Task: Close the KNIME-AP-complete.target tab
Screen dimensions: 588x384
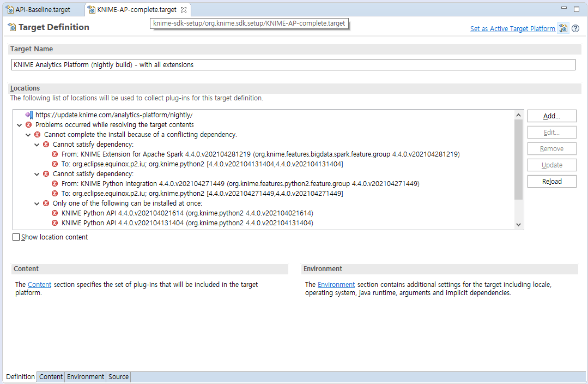Action: click(183, 10)
